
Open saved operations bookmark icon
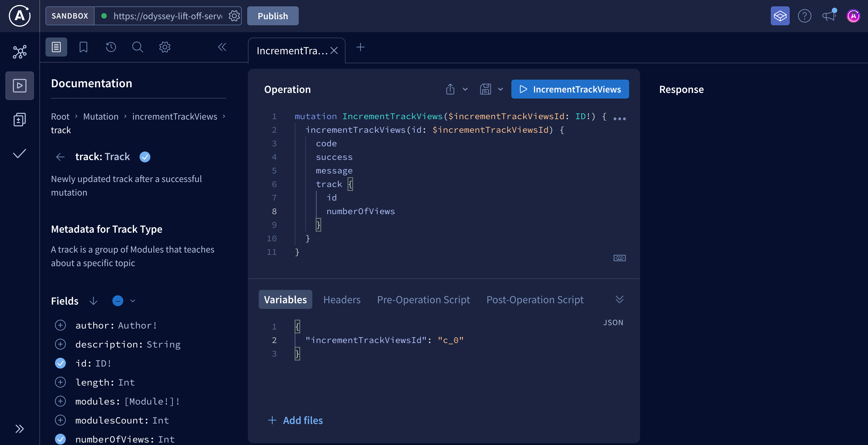[x=83, y=47]
